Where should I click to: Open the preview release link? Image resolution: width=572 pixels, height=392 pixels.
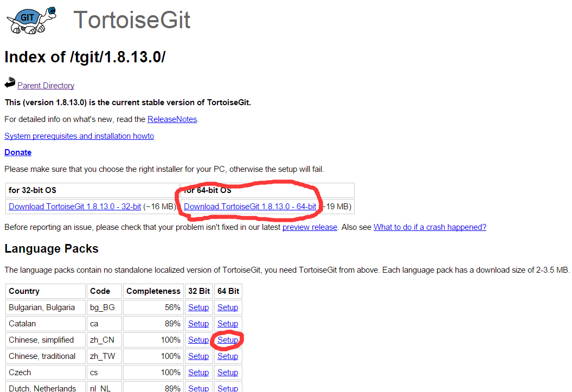click(x=310, y=227)
